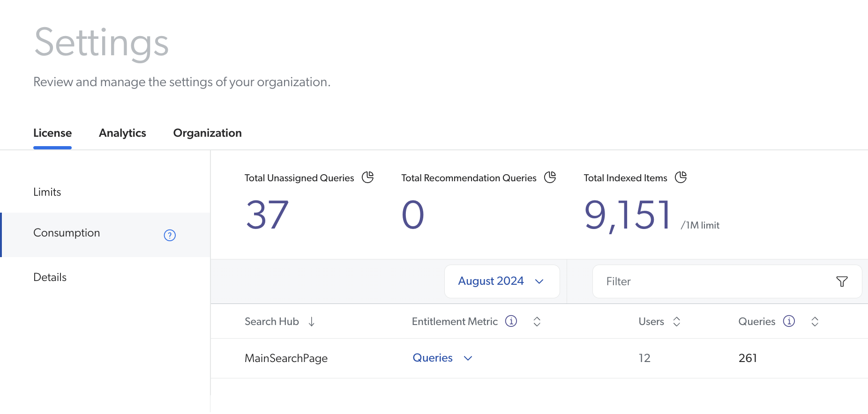Switch to the Analytics tab

click(x=122, y=133)
